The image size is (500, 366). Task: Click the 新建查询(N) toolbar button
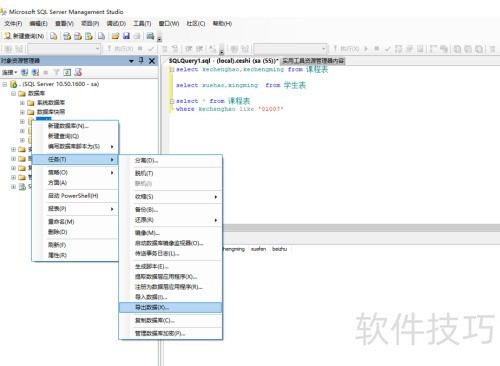24,36
